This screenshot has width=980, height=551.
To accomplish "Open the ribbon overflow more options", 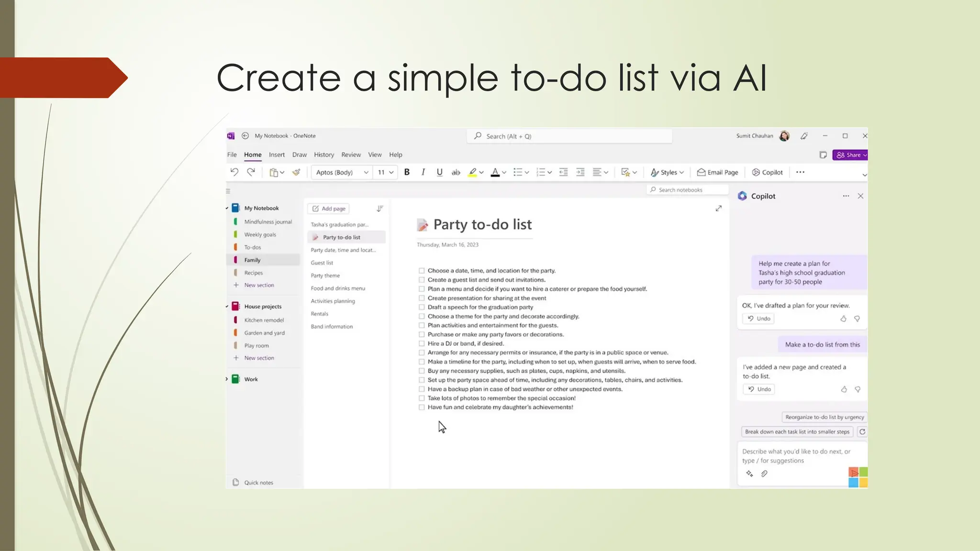I will (x=800, y=172).
